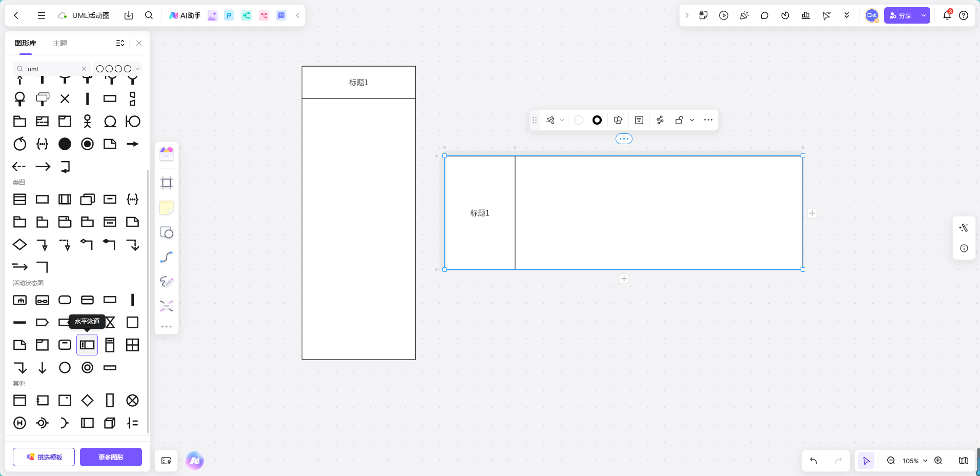Open the help question mark icon
The height and width of the screenshot is (476, 980).
pyautogui.click(x=964, y=15)
